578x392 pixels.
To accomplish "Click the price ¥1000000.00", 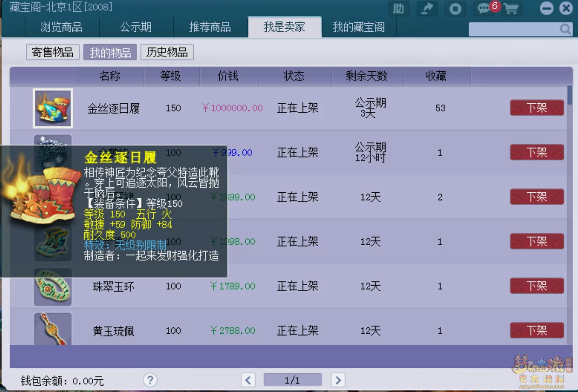I will 233,108.
